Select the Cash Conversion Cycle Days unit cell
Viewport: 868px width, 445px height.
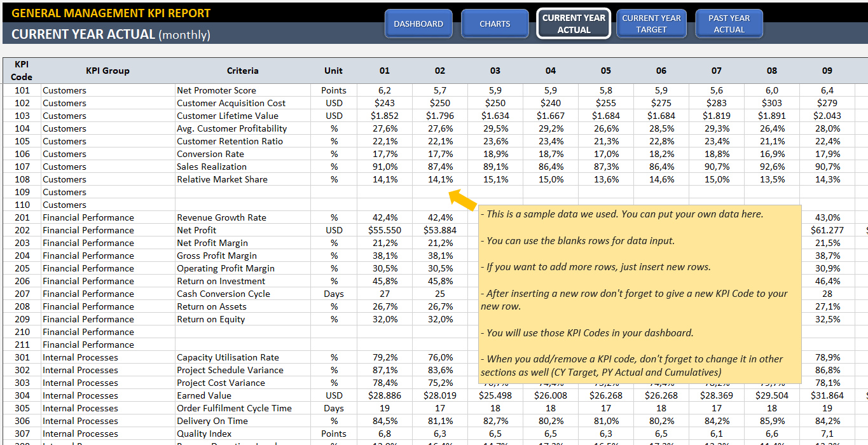point(333,294)
